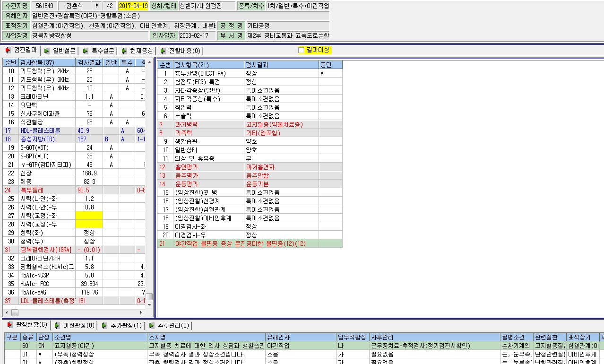604x364 pixels.
Task: Click the flag icon beside 이전판정(0) tab
Action: [x=57, y=325]
